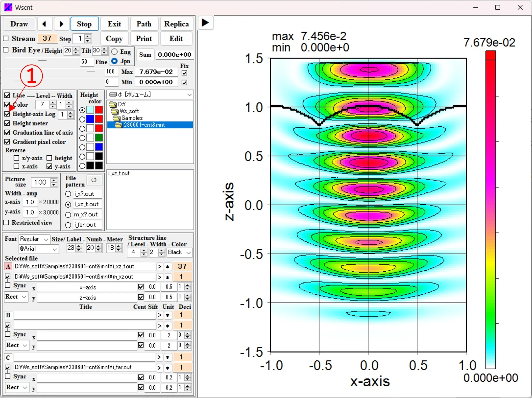Click the previous frame left arrow button
Screen dimensions: 532x398
(x=45, y=24)
